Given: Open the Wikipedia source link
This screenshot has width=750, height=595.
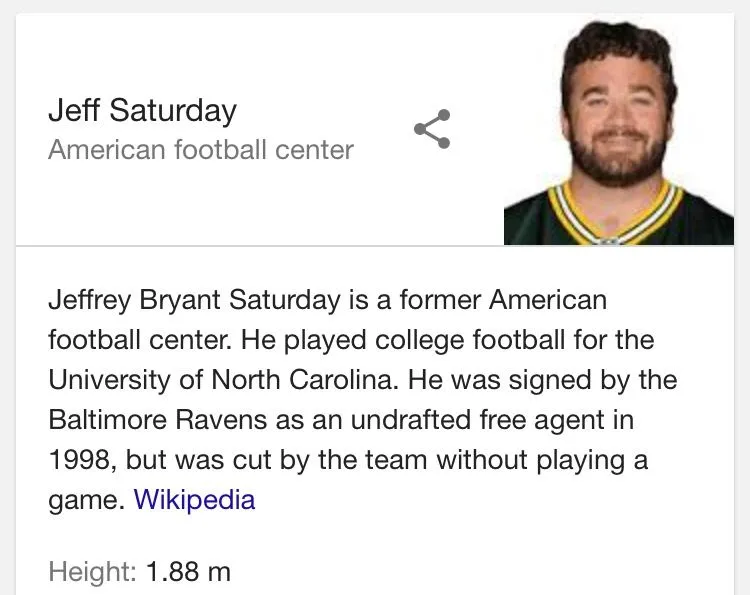Looking at the screenshot, I should [x=194, y=499].
